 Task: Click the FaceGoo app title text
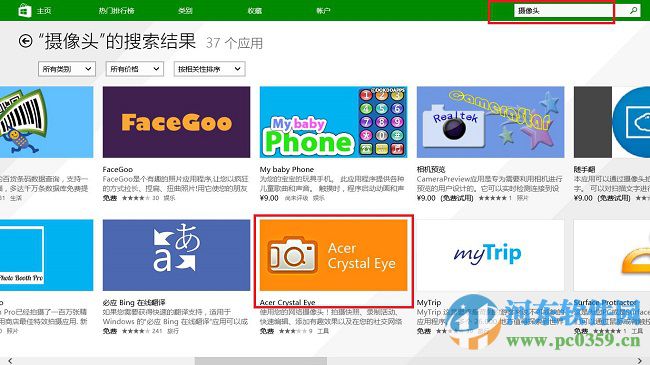[118, 169]
